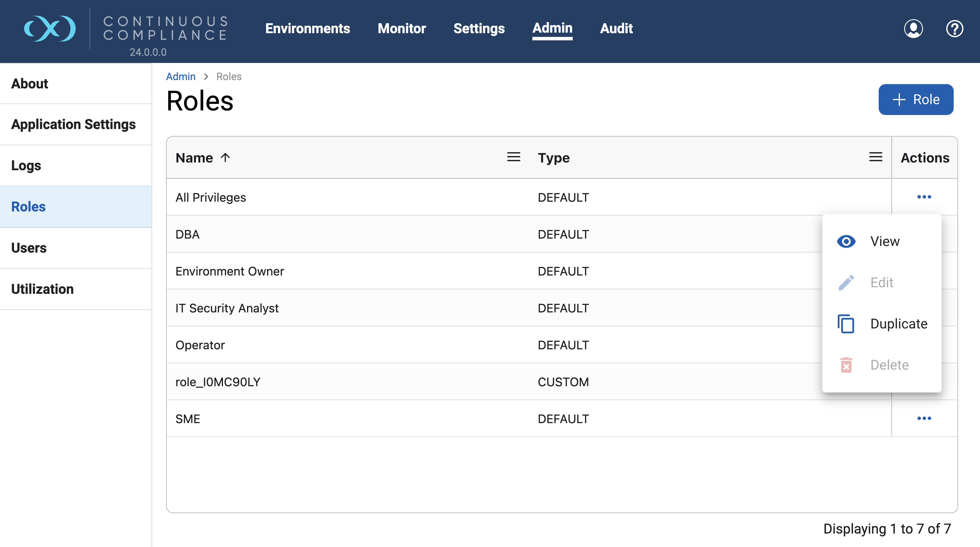The width and height of the screenshot is (980, 547).
Task: Click the copy icon beside Duplicate
Action: click(x=846, y=324)
